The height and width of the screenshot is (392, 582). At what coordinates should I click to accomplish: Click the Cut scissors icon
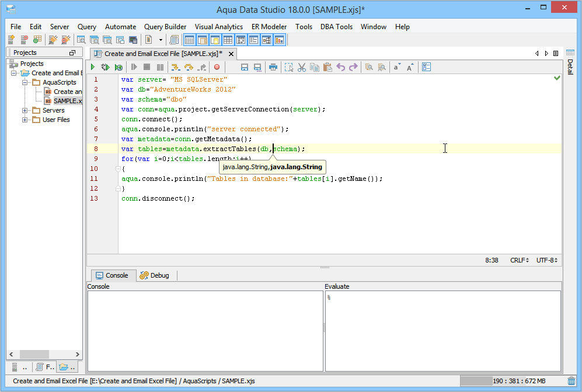pyautogui.click(x=302, y=68)
